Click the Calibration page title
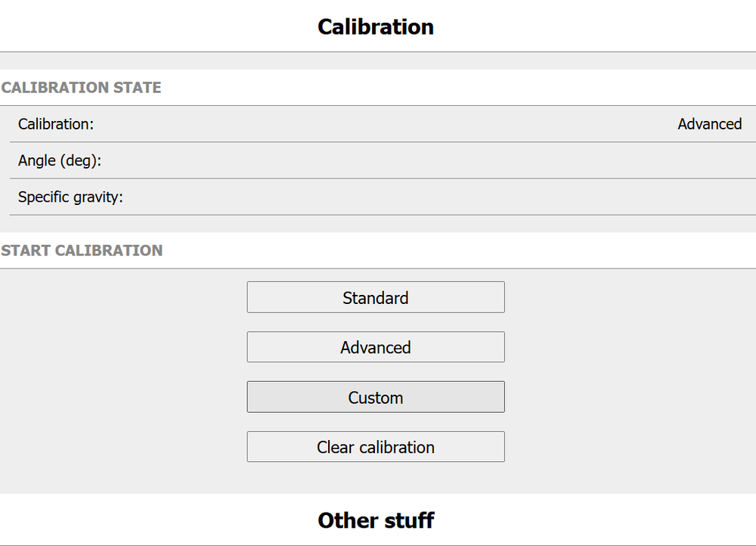The width and height of the screenshot is (756, 546). point(376,27)
